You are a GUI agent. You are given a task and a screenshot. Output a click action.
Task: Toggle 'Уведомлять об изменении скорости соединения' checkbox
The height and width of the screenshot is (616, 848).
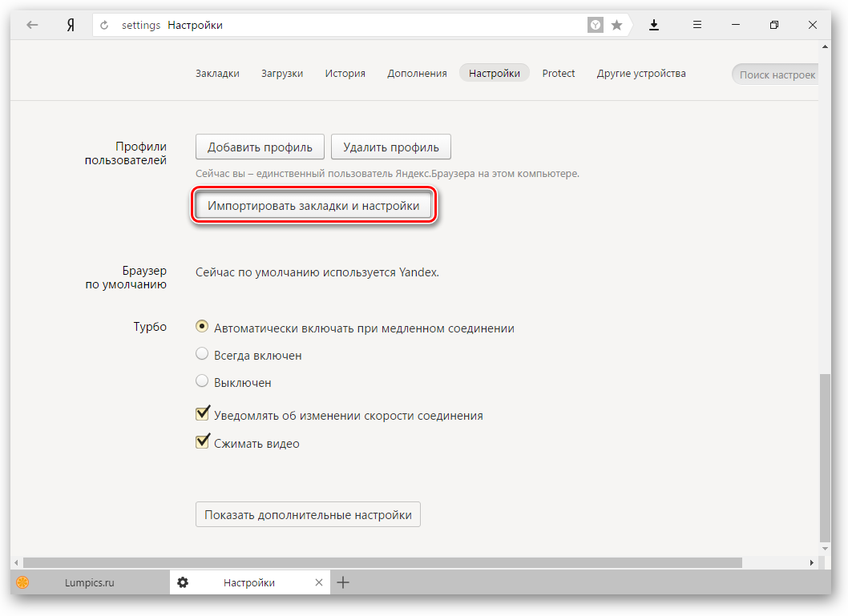[203, 414]
